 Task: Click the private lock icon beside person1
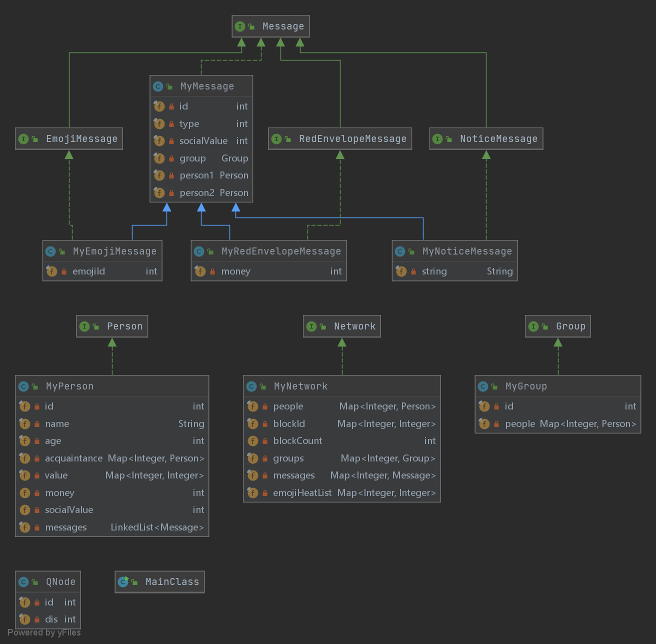[171, 175]
